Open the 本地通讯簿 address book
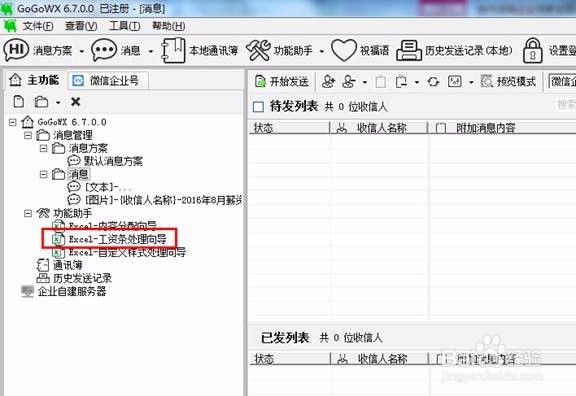The width and height of the screenshot is (576, 396). (x=199, y=50)
